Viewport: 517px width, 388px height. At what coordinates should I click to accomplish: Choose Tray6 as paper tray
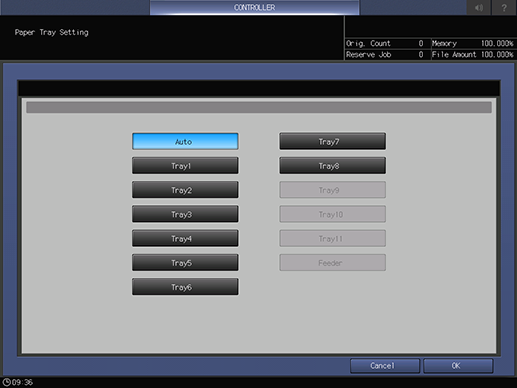click(x=185, y=287)
